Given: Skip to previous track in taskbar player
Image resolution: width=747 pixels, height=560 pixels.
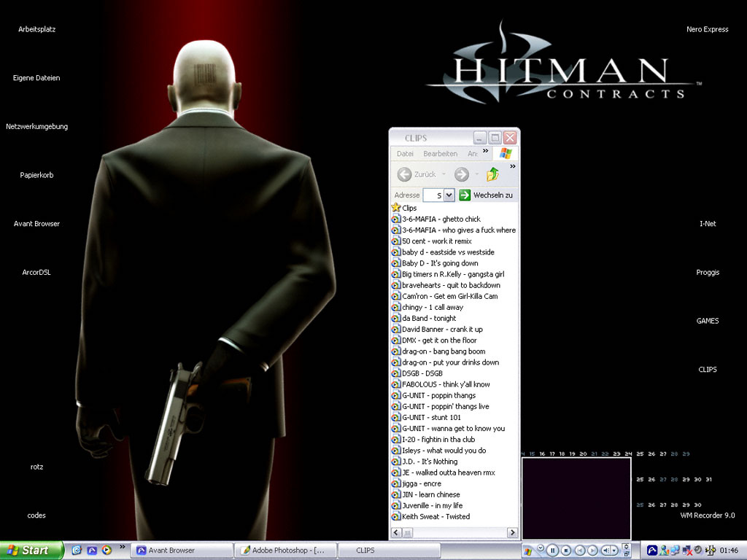Looking at the screenshot, I should pos(580,551).
